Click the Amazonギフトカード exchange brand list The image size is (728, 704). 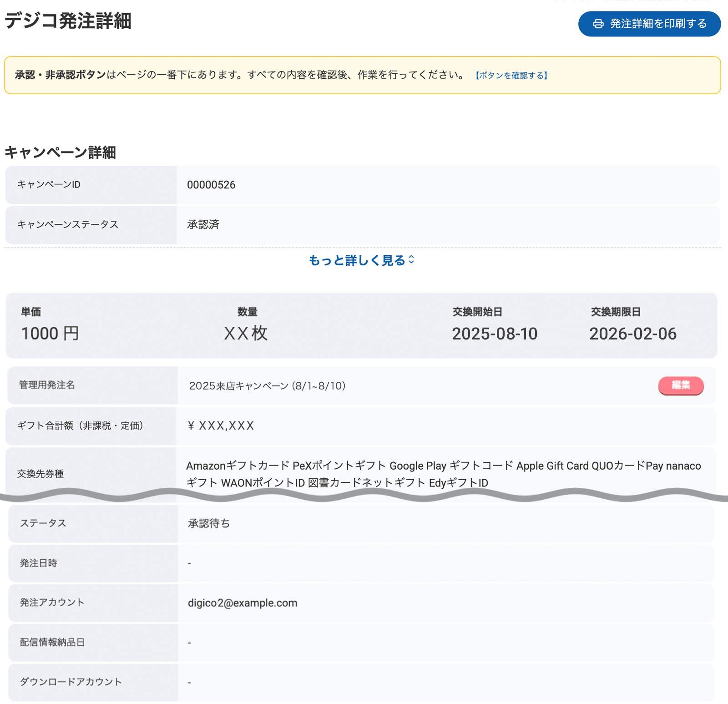click(x=443, y=474)
